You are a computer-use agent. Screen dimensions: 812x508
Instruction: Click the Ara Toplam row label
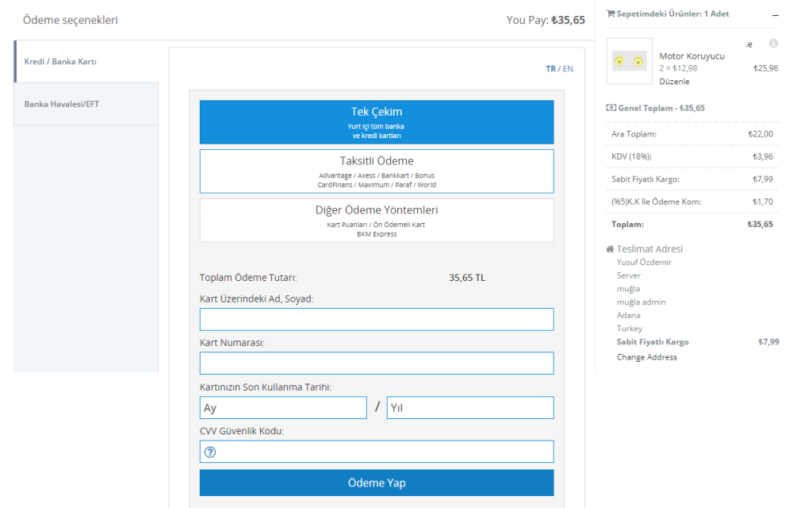click(634, 133)
